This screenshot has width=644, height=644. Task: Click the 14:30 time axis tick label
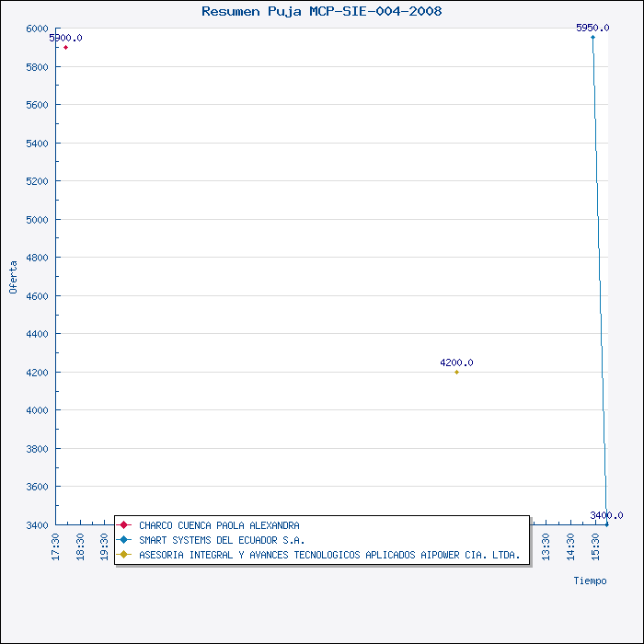point(570,547)
